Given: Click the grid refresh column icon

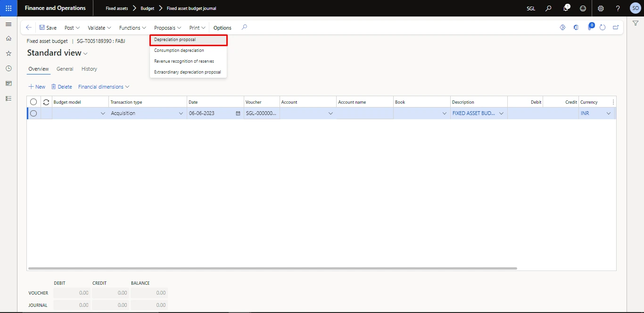Looking at the screenshot, I should coord(46,102).
